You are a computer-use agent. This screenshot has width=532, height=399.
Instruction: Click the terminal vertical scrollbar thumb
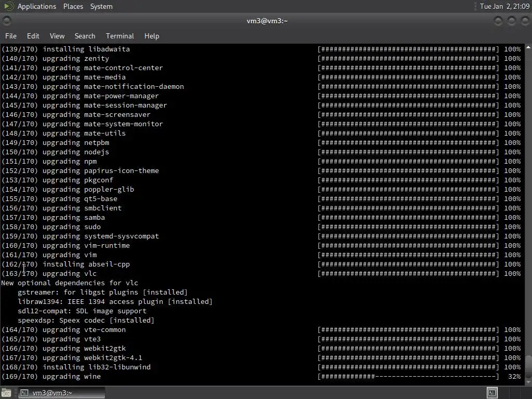[528, 366]
